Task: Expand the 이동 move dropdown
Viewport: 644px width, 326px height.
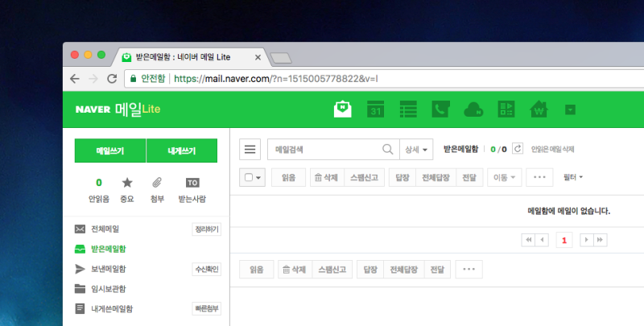Action: [x=505, y=177]
